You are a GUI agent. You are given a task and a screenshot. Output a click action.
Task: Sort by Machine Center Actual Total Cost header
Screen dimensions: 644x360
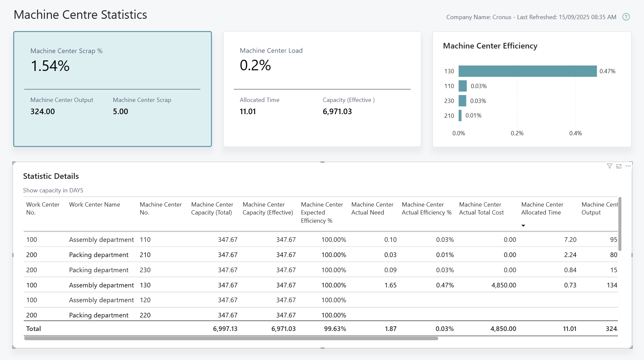[481, 209]
